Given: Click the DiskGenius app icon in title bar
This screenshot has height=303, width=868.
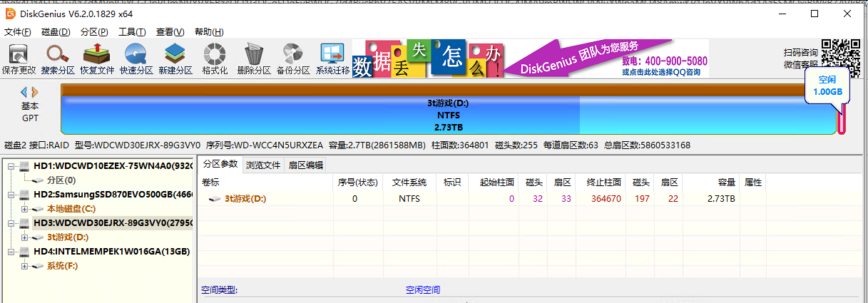Looking at the screenshot, I should coord(11,14).
